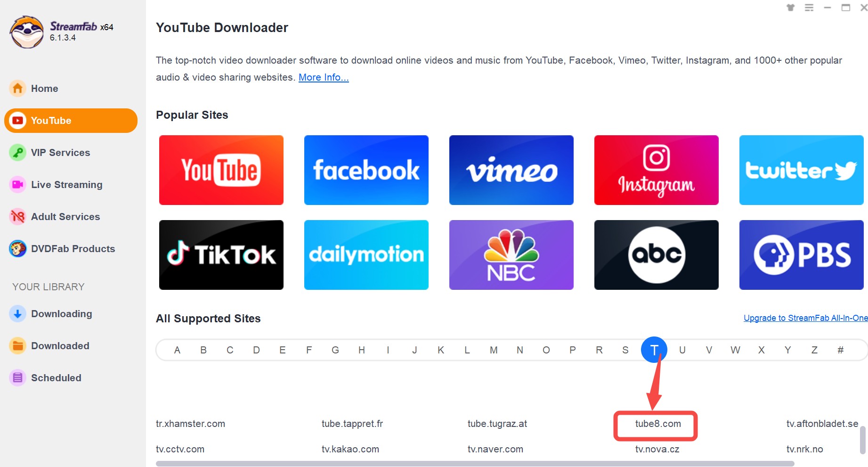
Task: Open the Vimeo site tile
Action: (x=511, y=170)
